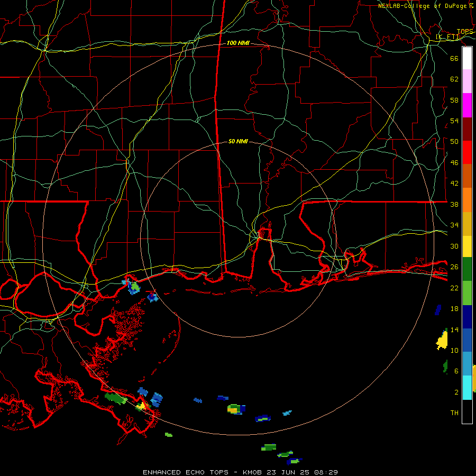The height and width of the screenshot is (476, 476).
Task: Click the legend value "66"
Action: (454, 58)
